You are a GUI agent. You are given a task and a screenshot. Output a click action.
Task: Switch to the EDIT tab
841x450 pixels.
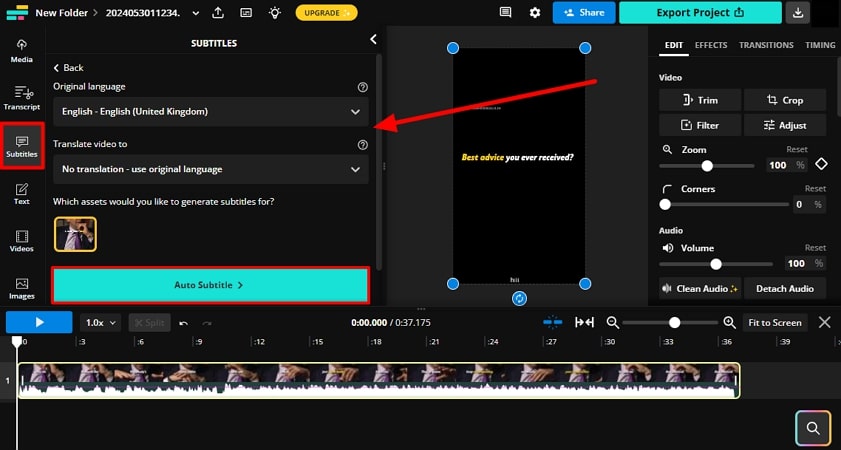[x=674, y=45]
